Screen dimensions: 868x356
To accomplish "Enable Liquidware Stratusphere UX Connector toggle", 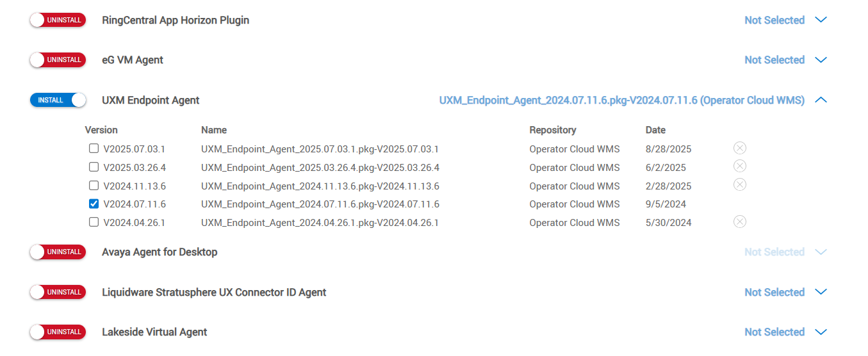I will point(58,293).
